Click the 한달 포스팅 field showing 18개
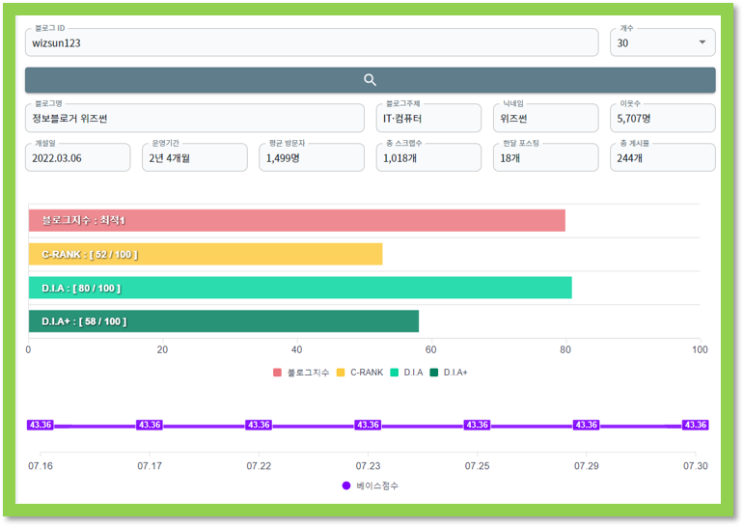Viewport: 743px width, 526px height. [x=546, y=157]
